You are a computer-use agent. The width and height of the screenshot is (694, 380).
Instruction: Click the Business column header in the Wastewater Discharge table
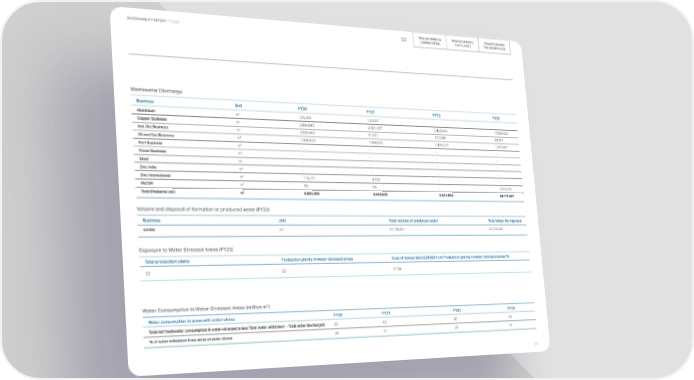pos(145,101)
